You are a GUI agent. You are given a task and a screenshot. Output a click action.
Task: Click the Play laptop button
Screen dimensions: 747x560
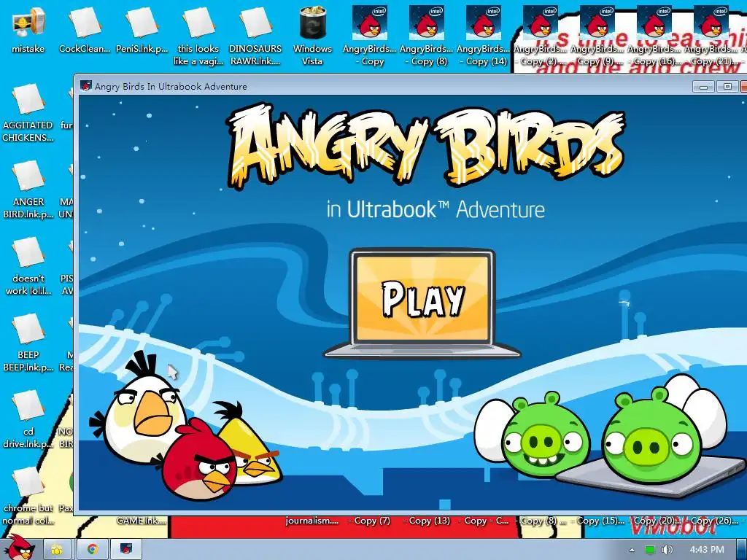click(x=422, y=303)
